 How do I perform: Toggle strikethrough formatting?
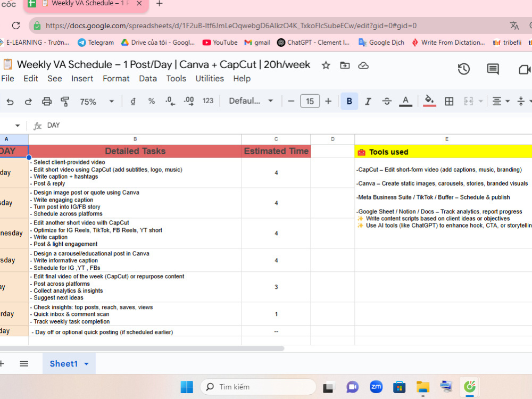coord(386,101)
